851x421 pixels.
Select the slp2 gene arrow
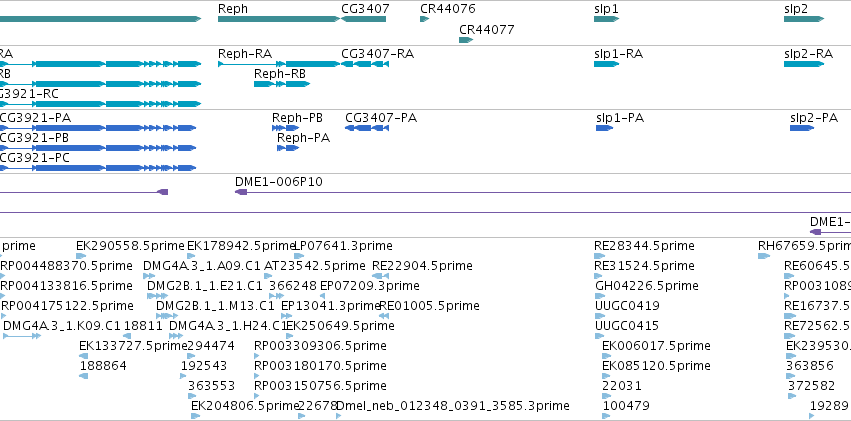(x=804, y=19)
